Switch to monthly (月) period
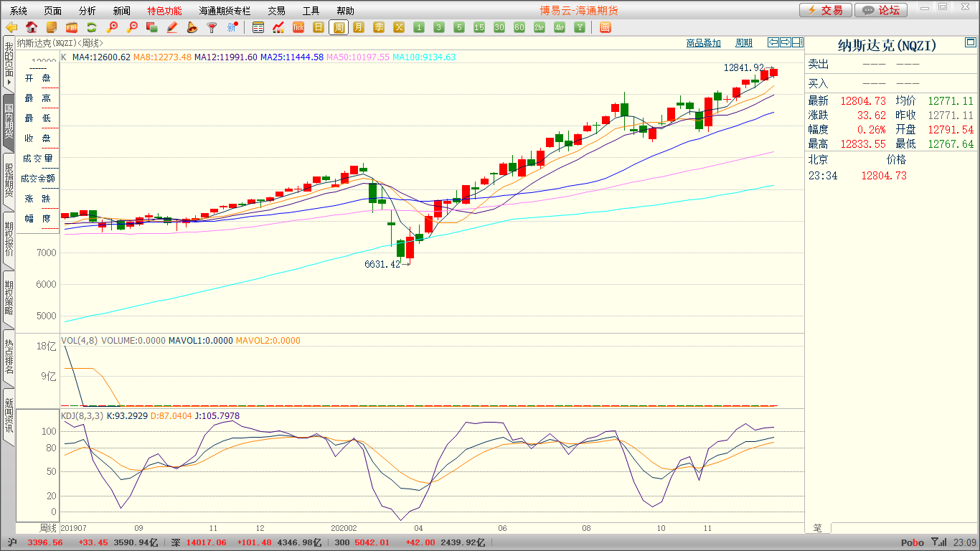980x551 pixels. pyautogui.click(x=359, y=27)
